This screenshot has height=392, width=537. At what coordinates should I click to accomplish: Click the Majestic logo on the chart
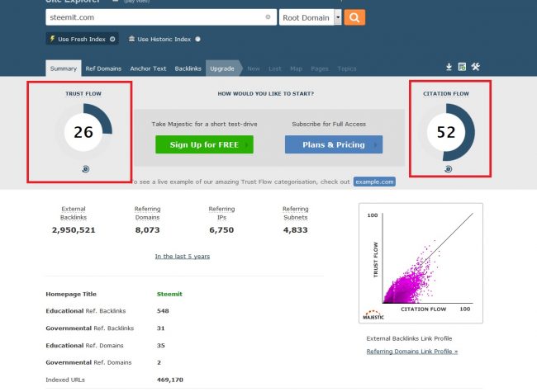(373, 314)
